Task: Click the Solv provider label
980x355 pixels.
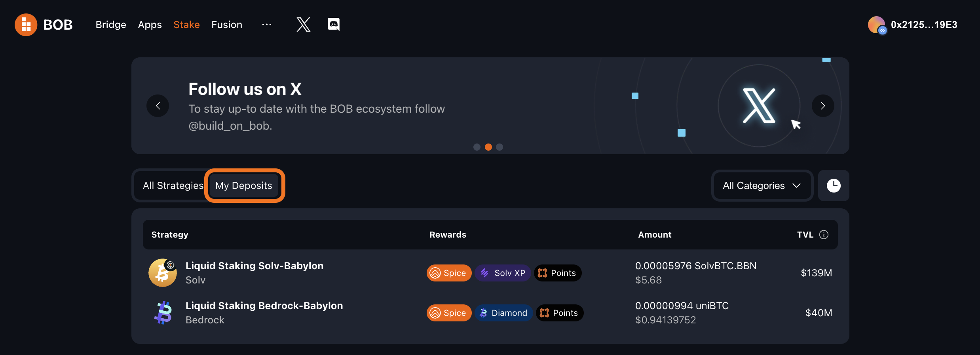Action: (196, 280)
